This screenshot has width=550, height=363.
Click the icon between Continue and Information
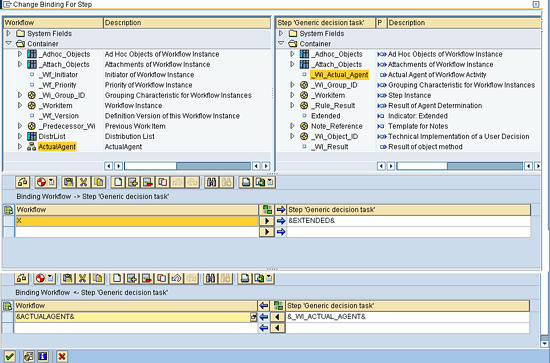[29, 357]
